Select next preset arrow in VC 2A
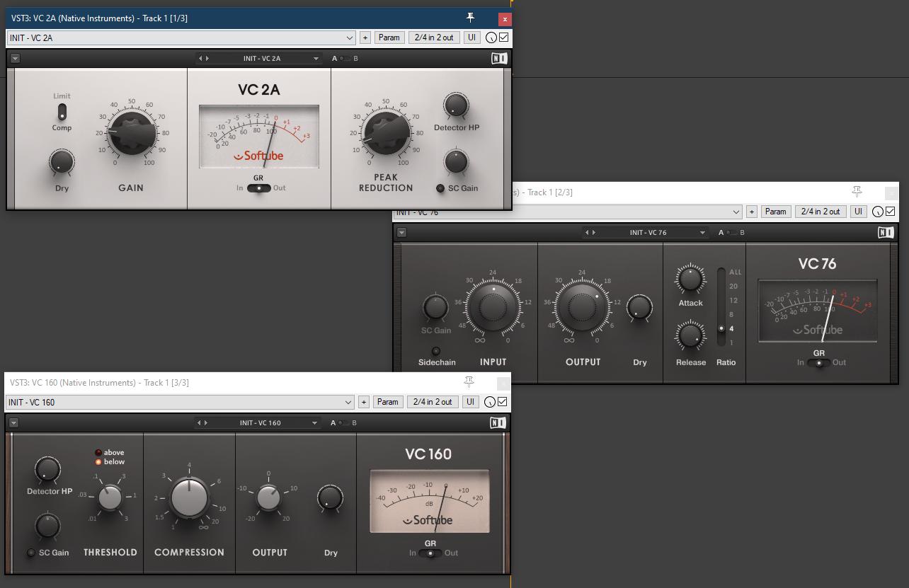 (207, 59)
